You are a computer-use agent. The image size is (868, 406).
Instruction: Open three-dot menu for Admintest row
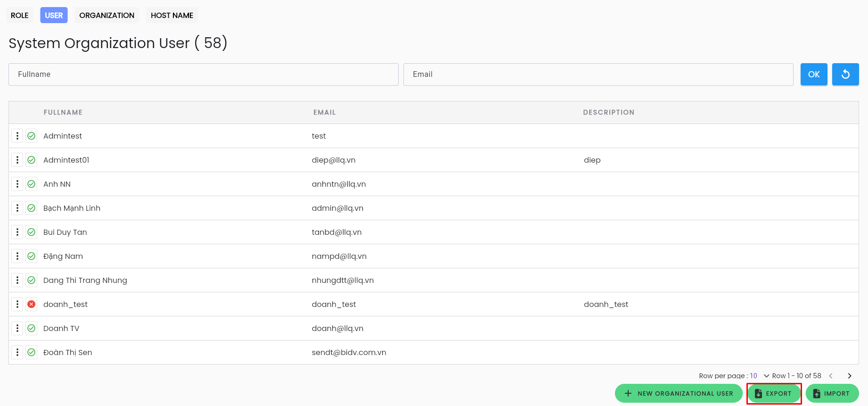tap(17, 136)
